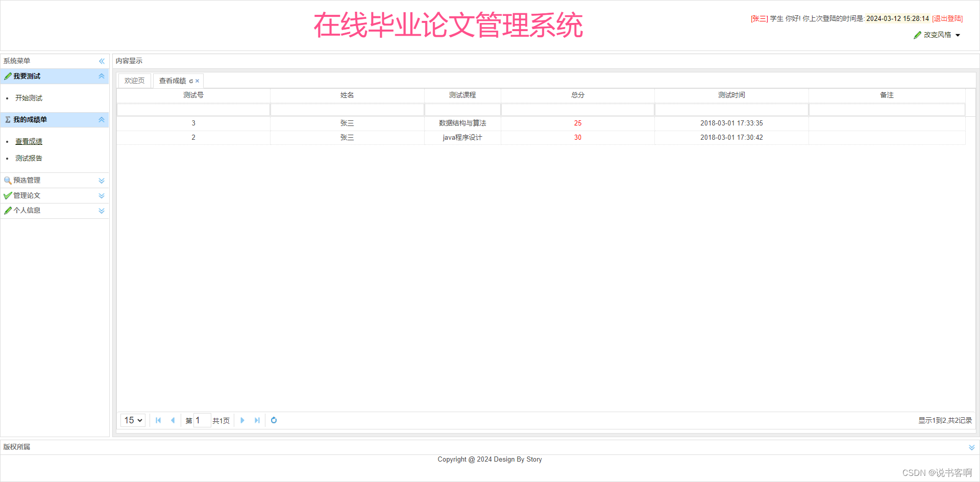Click the pencil icon of 我要测试
Viewport: 980px width, 482px height.
[x=8, y=76]
